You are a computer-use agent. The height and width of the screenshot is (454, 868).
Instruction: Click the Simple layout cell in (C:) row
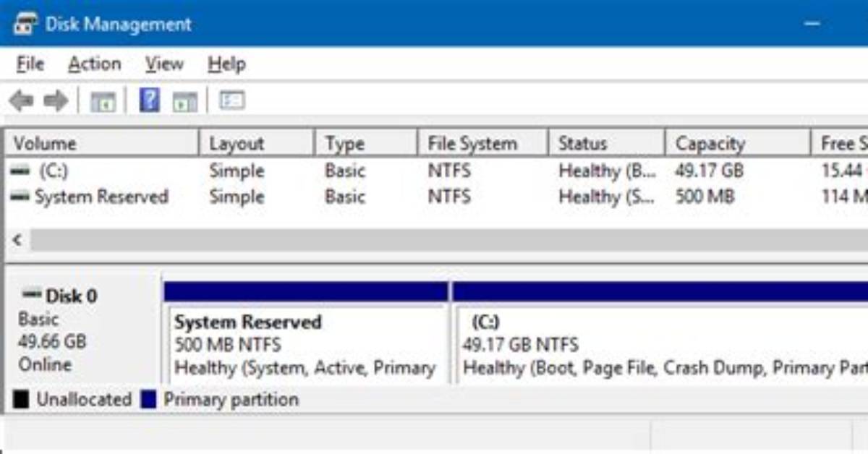pyautogui.click(x=237, y=171)
